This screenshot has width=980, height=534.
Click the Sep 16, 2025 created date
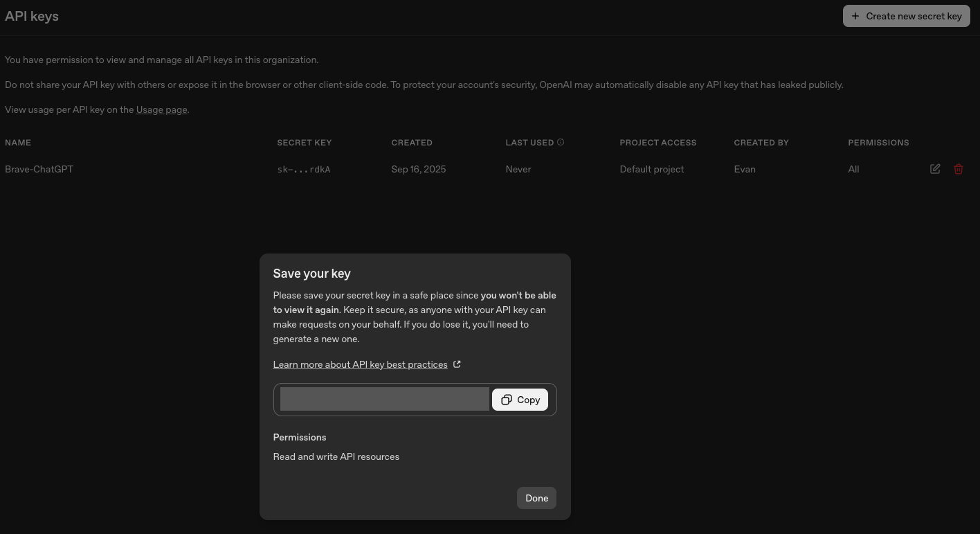[x=419, y=169]
